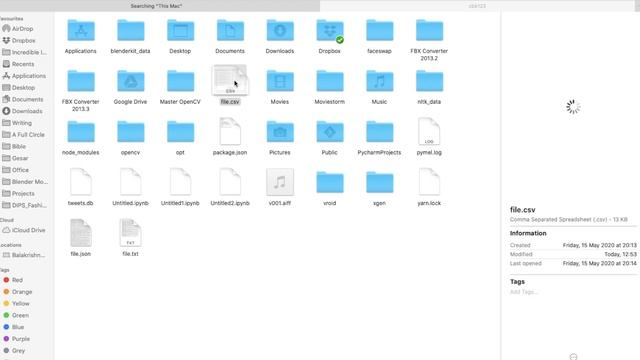Select the file.json file
This screenshot has width=640, height=360.
pyautogui.click(x=81, y=233)
